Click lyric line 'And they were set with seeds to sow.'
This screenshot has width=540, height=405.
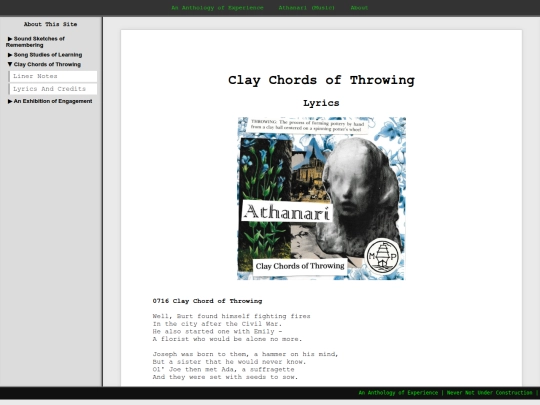(225, 377)
